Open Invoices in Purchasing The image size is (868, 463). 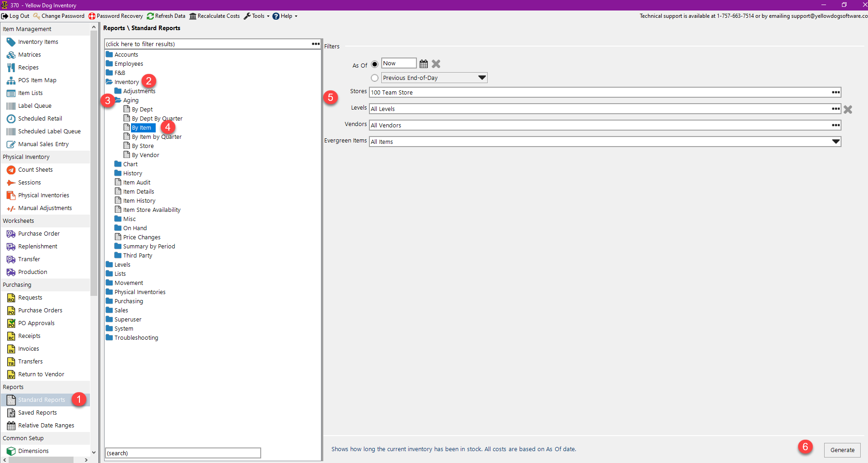click(x=28, y=349)
